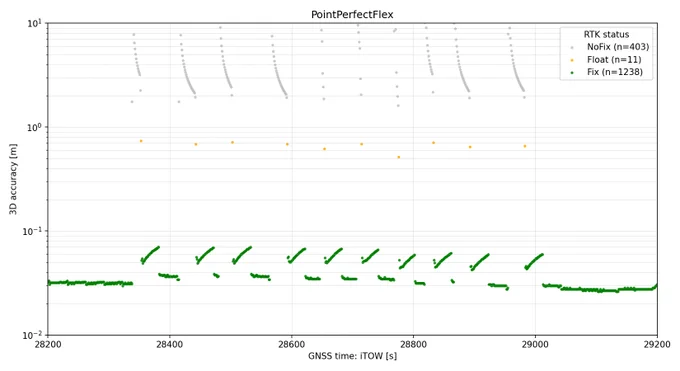Click the 10⁻² y-axis tick label
The height and width of the screenshot is (371, 680).
(x=33, y=335)
